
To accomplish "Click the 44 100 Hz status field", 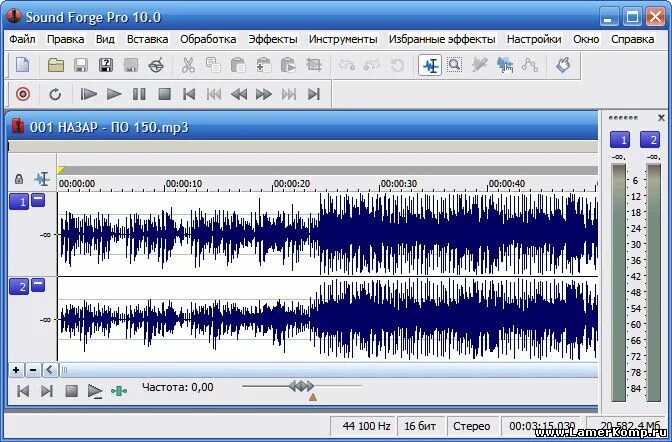I will 364,426.
